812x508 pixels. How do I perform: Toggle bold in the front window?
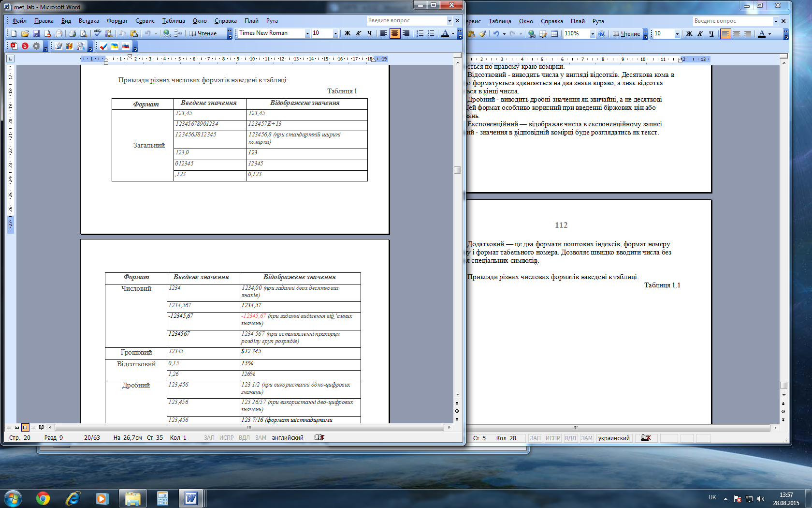(x=347, y=33)
